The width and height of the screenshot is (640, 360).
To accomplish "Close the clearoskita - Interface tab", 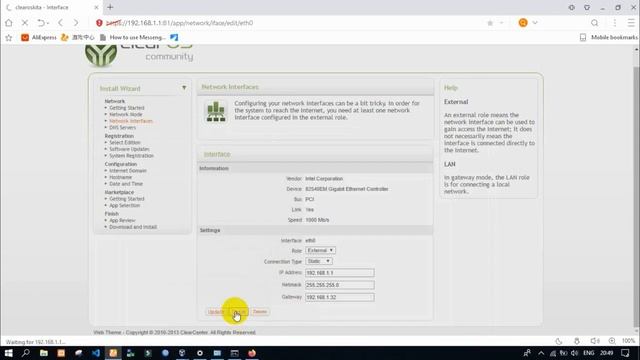I will [x=96, y=7].
